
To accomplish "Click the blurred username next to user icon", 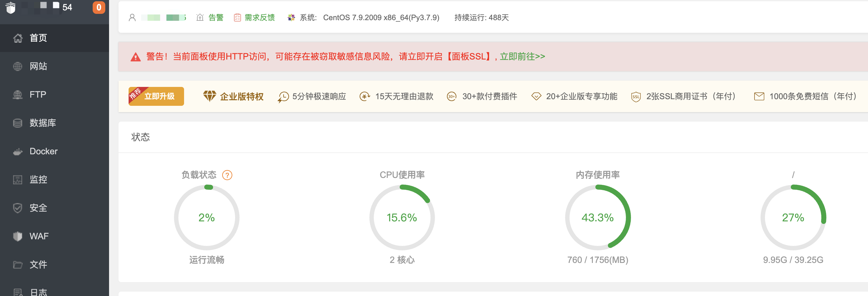I will [164, 18].
